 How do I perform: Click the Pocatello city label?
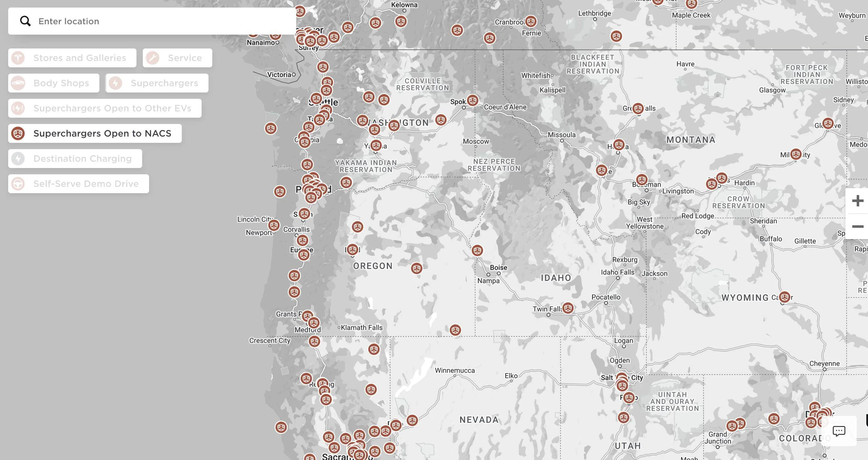click(606, 297)
